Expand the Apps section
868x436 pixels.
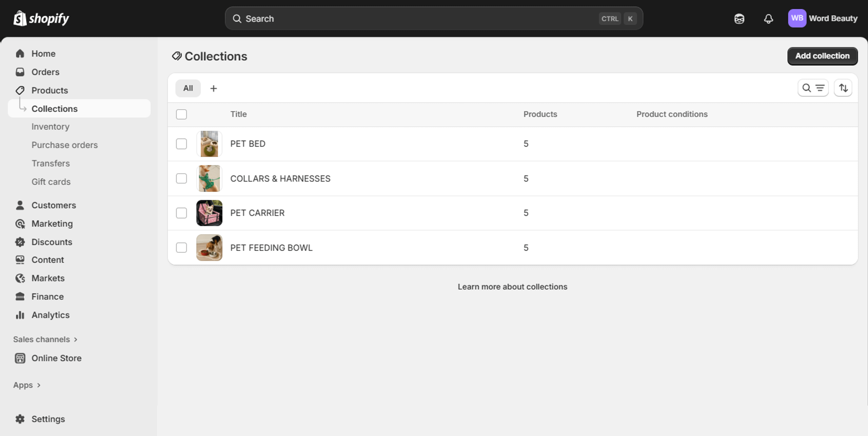click(27, 385)
